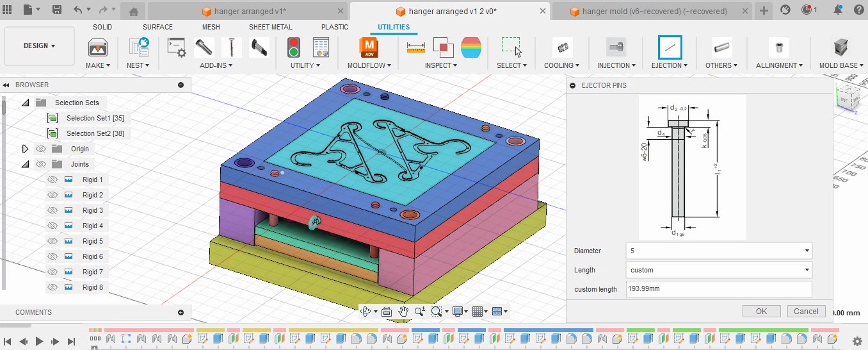Open the Diameter dropdown
The image size is (868, 350).
tap(719, 251)
